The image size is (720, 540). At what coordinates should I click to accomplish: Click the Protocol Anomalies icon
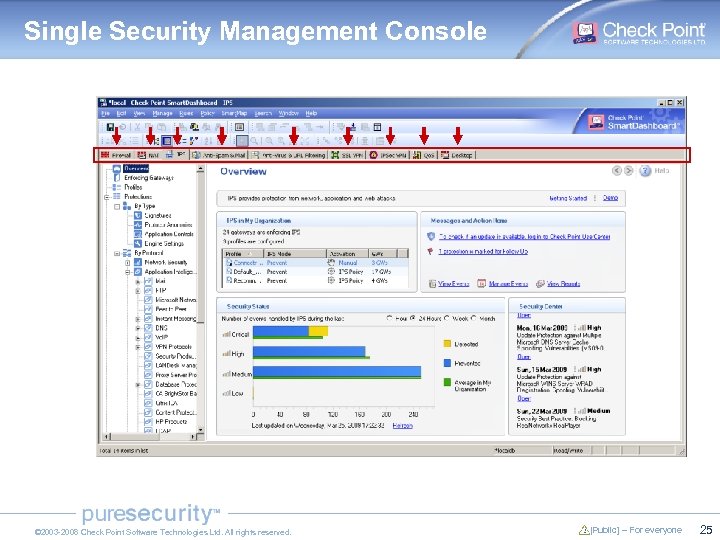coord(138,225)
